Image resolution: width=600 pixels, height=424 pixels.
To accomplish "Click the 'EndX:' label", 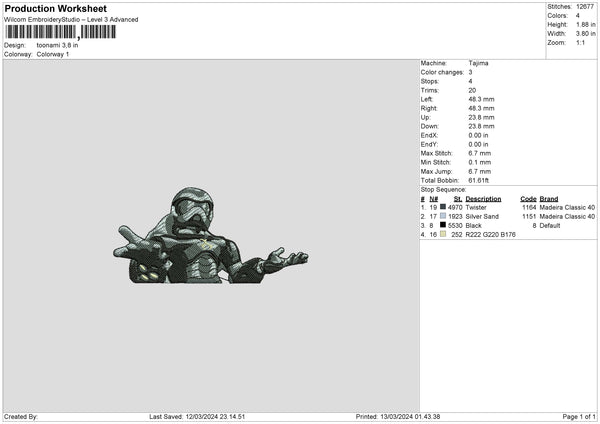I will [x=429, y=135].
